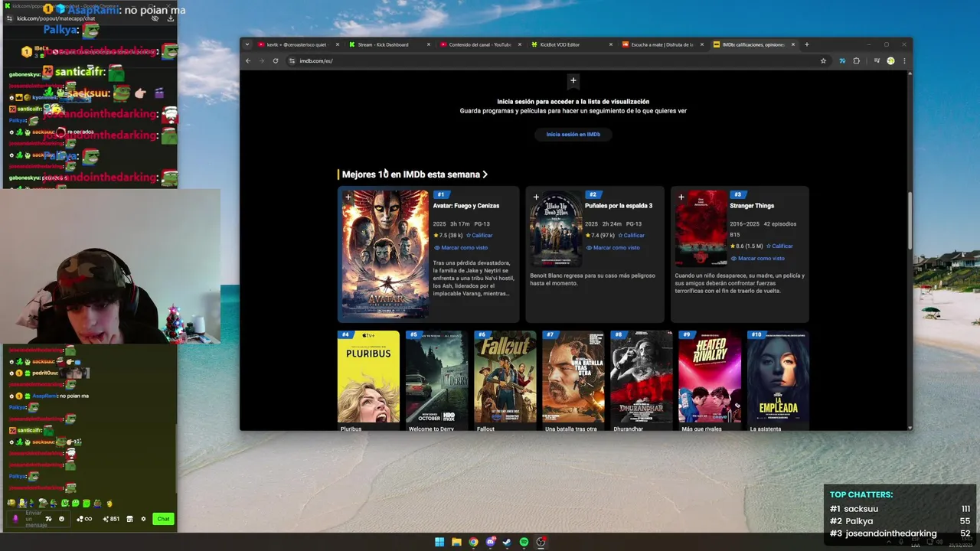Rate Avatar: Fuego y Cenizas with Calificar
Image resolution: width=980 pixels, height=551 pixels.
pyautogui.click(x=479, y=236)
